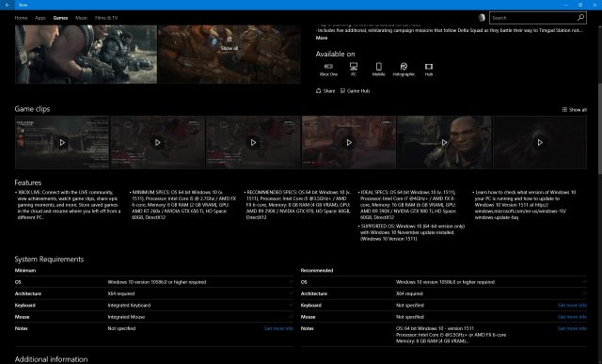The image size is (602, 364).
Task: Click the System Requirements heading
Action: click(49, 260)
